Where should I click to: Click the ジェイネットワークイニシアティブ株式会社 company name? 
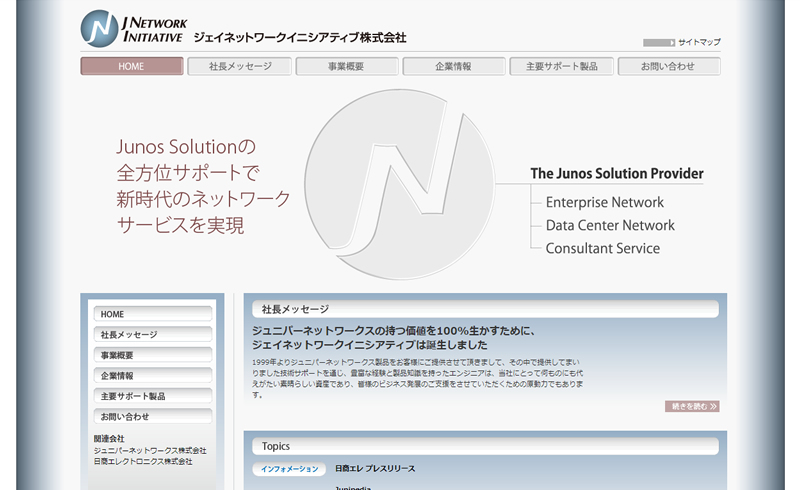click(x=300, y=37)
